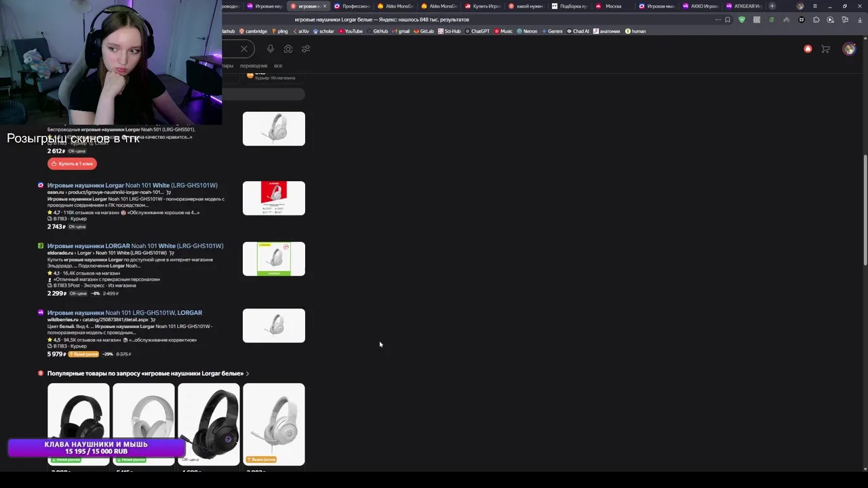Open the browser extensions puzzle icon
This screenshot has height=488, width=868.
pyautogui.click(x=816, y=20)
